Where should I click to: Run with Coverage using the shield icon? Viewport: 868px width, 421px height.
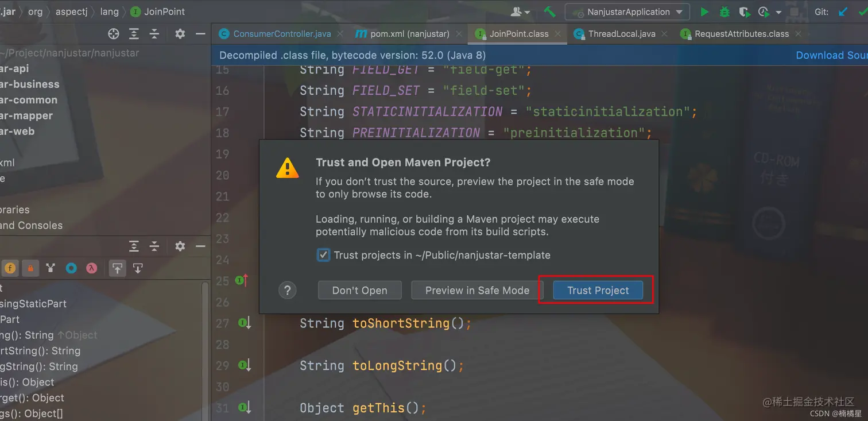tap(744, 11)
